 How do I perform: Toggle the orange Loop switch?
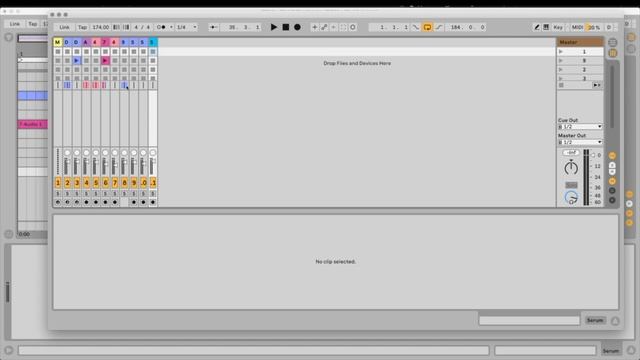click(427, 27)
